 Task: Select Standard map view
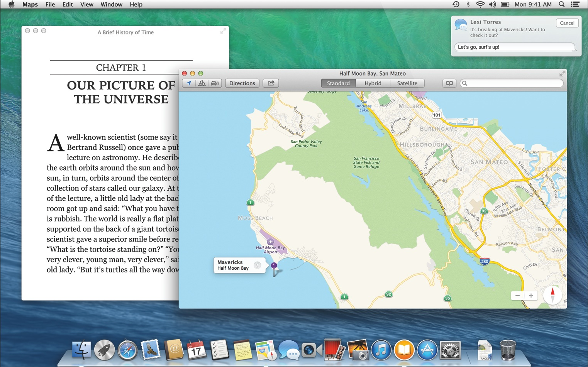338,83
